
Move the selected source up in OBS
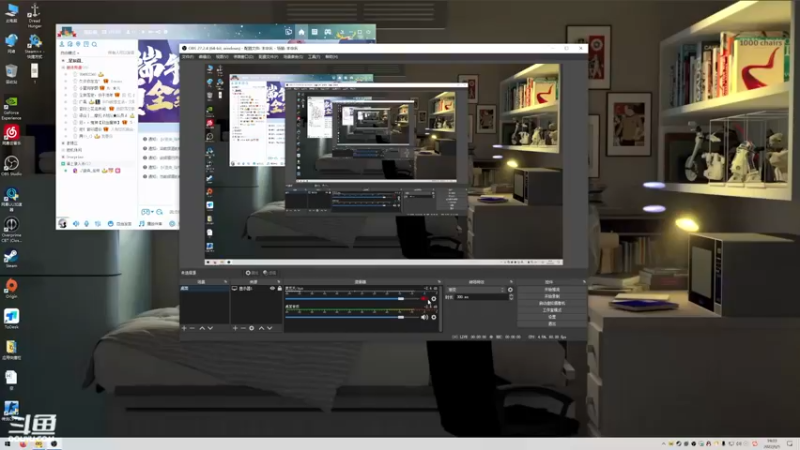pos(261,328)
